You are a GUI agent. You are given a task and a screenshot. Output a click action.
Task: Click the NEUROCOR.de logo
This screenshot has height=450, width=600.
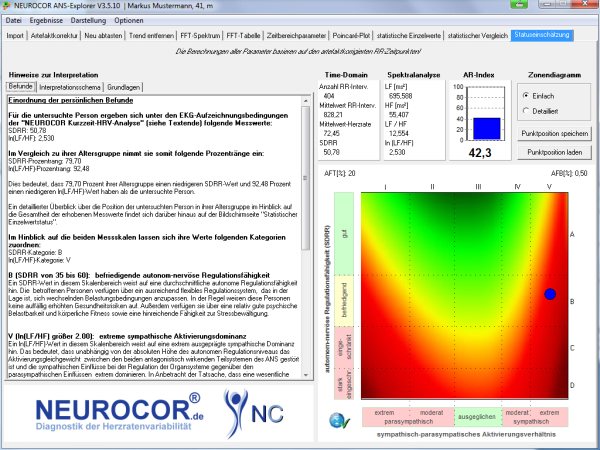point(119,412)
